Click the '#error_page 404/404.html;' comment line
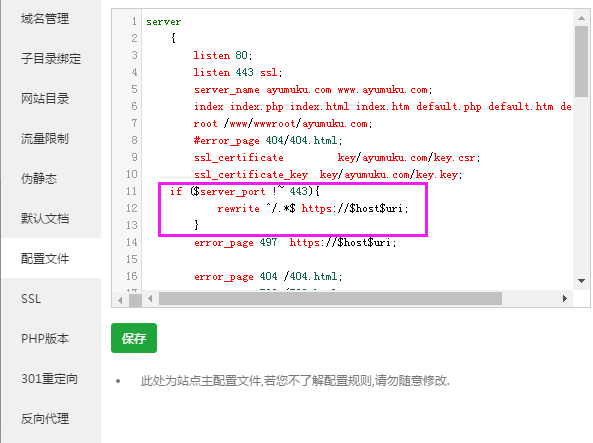Screen dimensions: 593x443 pyautogui.click(x=268, y=141)
